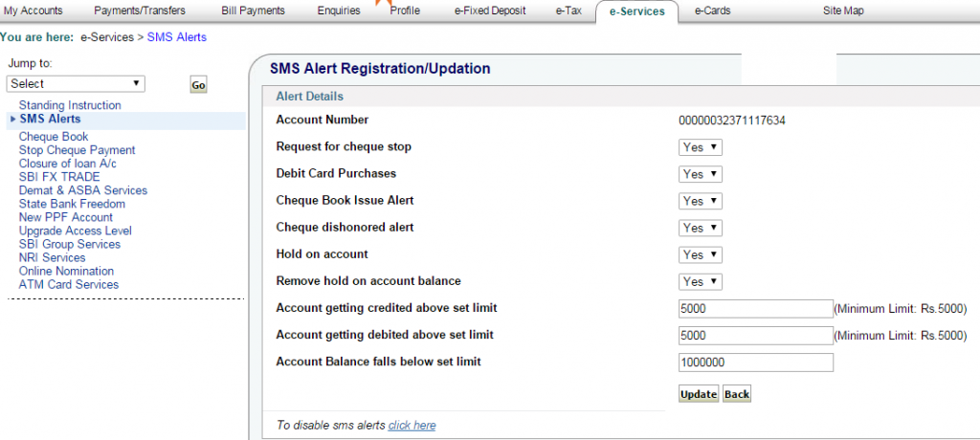The height and width of the screenshot is (440, 980).
Task: Click the credited above set limit field
Action: (754, 308)
